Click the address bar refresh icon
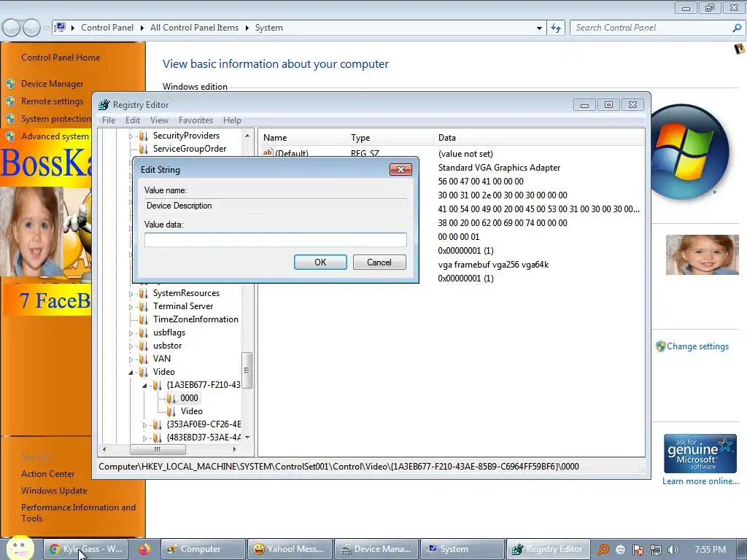Image resolution: width=747 pixels, height=560 pixels. [x=555, y=28]
